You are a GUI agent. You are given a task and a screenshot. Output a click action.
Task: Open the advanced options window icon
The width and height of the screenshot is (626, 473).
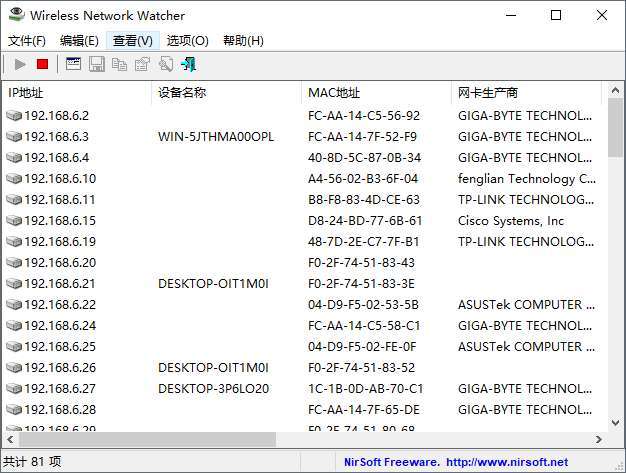tap(73, 64)
